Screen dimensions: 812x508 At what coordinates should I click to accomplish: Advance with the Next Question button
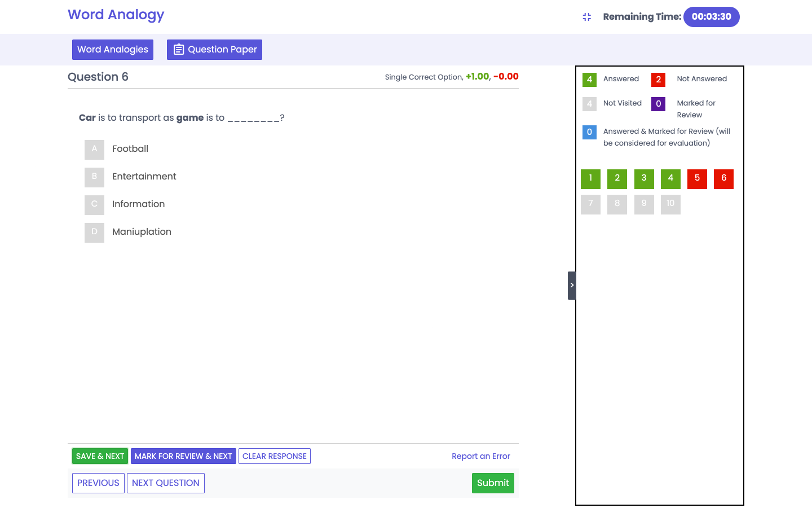coord(165,483)
